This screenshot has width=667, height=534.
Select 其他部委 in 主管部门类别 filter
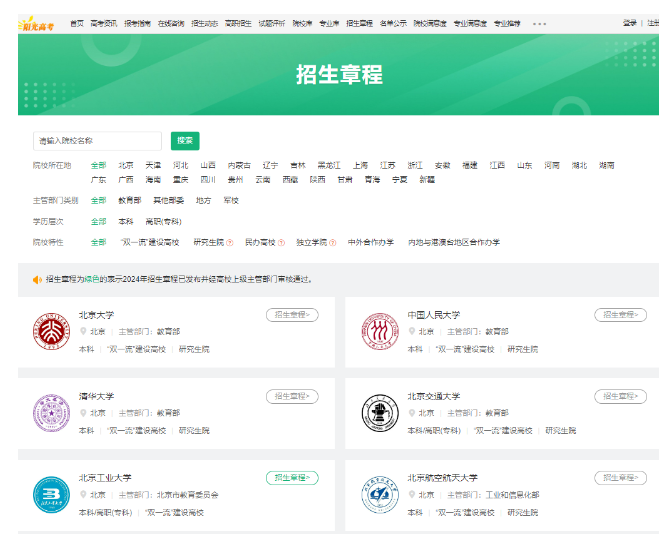tap(168, 200)
